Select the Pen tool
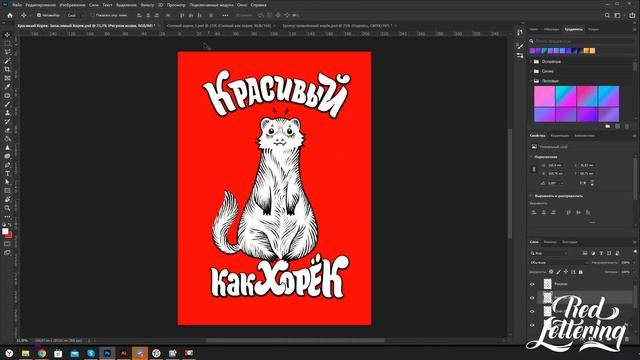The image size is (640, 360). point(7,165)
